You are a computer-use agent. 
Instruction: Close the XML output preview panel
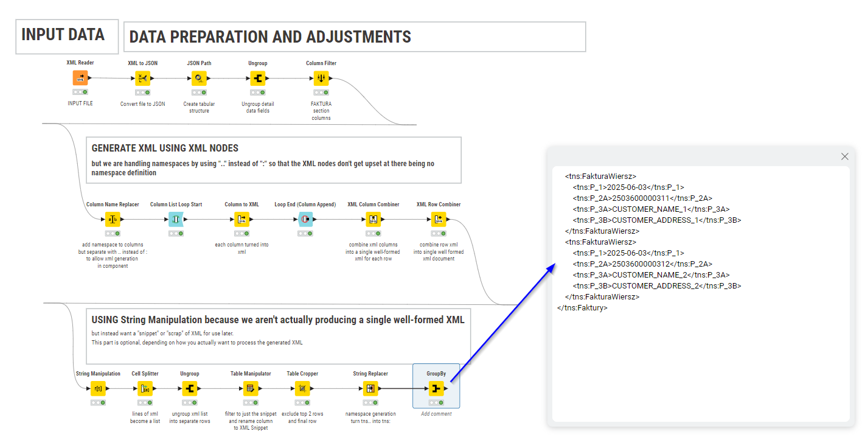(x=844, y=156)
